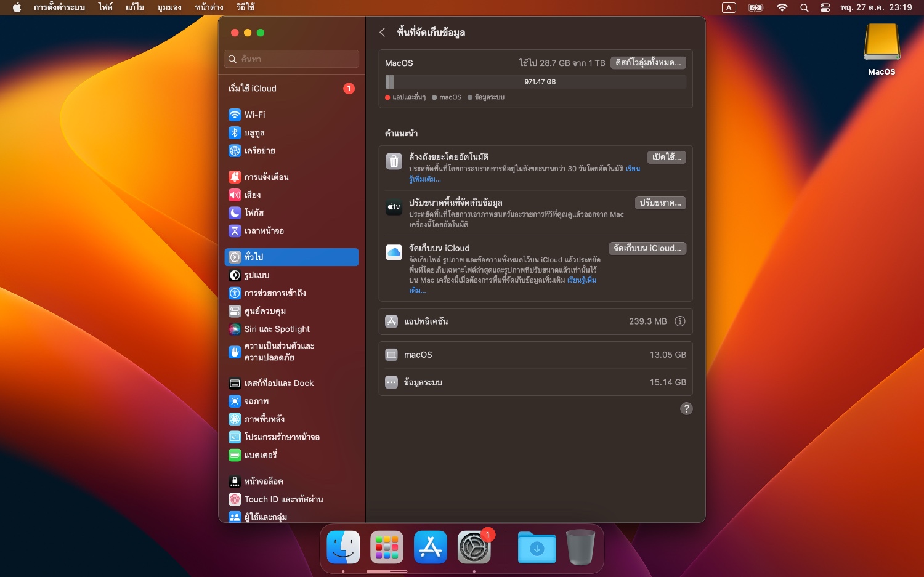
Task: Open โฟกัส focus settings
Action: (291, 212)
